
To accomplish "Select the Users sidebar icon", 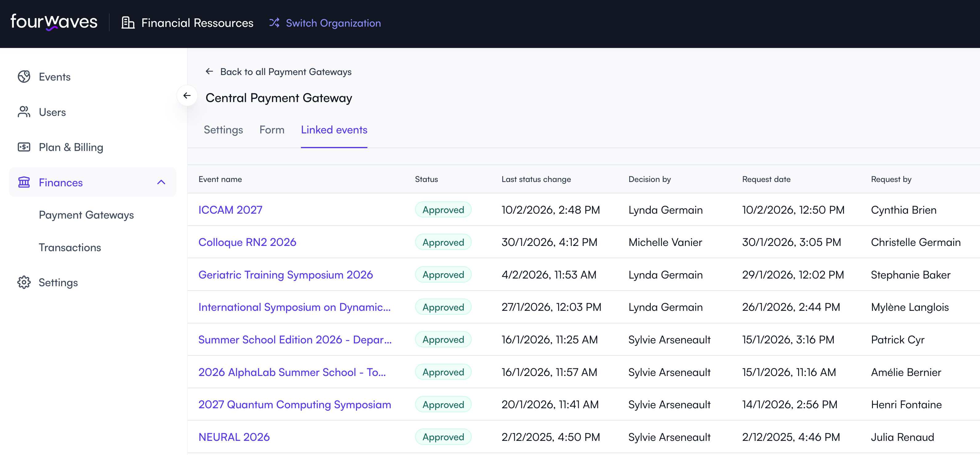I will [24, 112].
